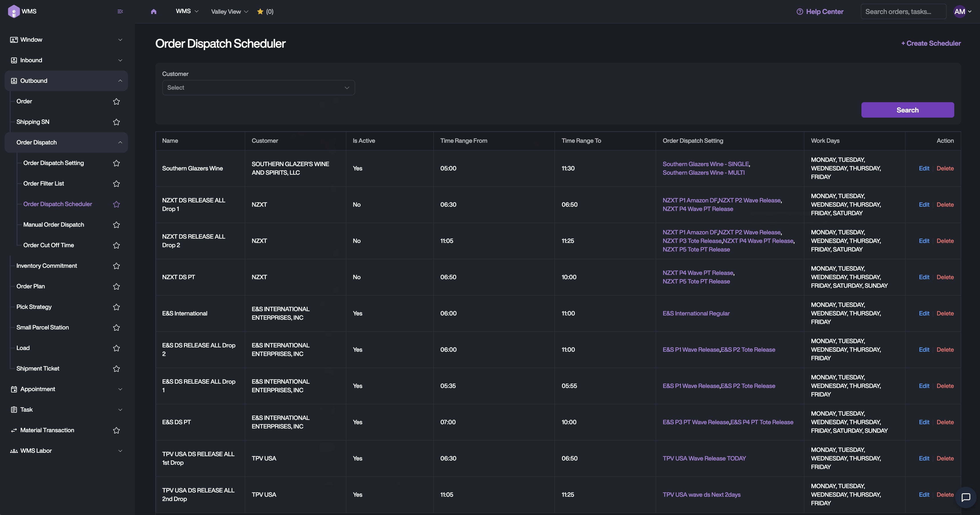This screenshot has height=515, width=980.
Task: Star the Shipment Ticket item
Action: 116,368
